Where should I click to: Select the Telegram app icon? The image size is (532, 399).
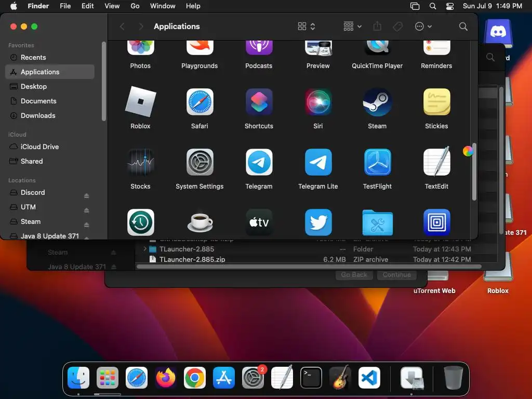coord(259,162)
